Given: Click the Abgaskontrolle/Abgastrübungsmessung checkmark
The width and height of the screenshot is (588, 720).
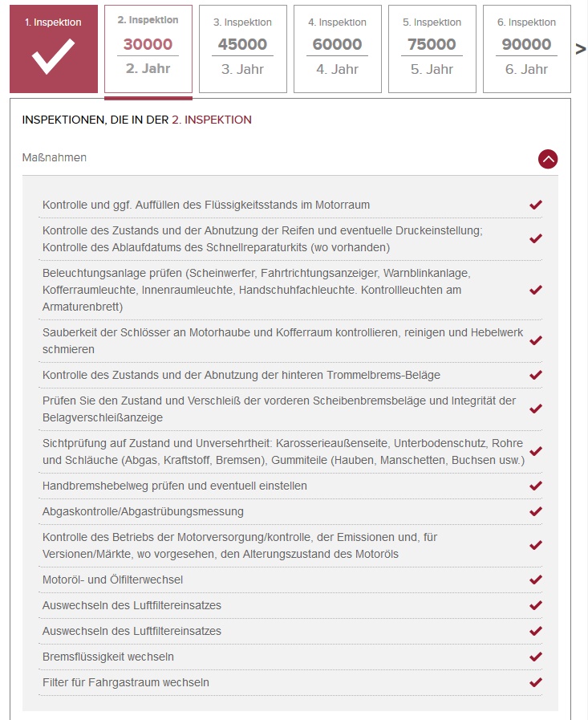Looking at the screenshot, I should coord(536,511).
